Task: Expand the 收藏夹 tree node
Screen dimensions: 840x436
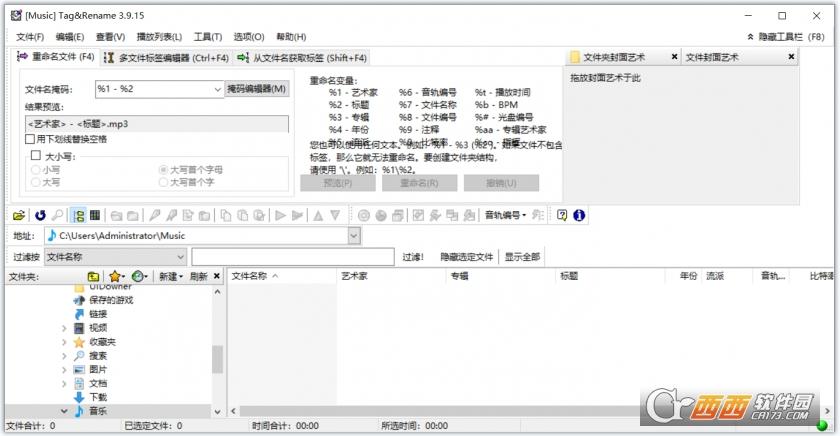Action: pyautogui.click(x=64, y=342)
